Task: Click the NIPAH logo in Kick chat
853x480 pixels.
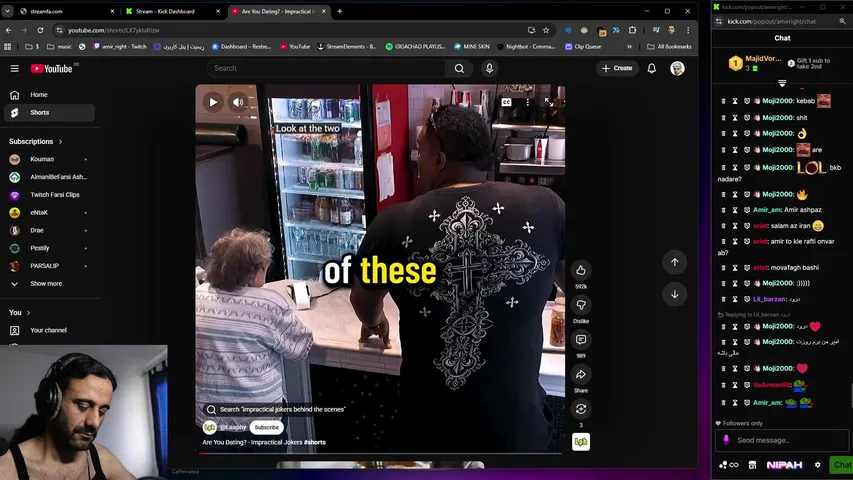Action: tap(784, 465)
